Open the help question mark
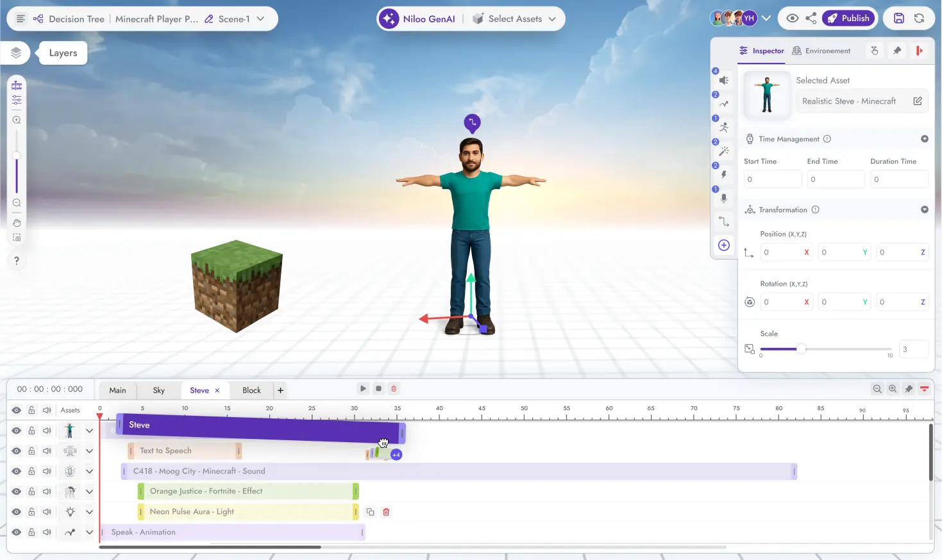Image resolution: width=942 pixels, height=560 pixels. [17, 260]
